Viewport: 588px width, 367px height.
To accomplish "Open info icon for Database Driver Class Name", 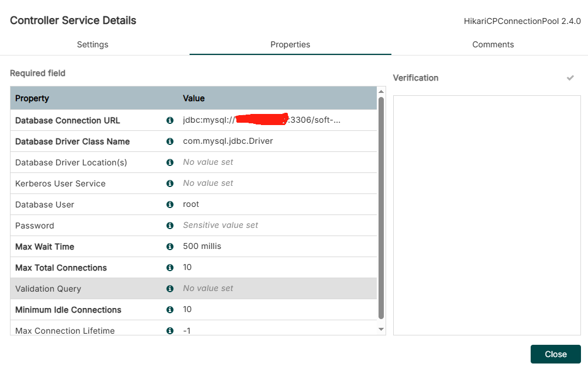I will pos(170,141).
